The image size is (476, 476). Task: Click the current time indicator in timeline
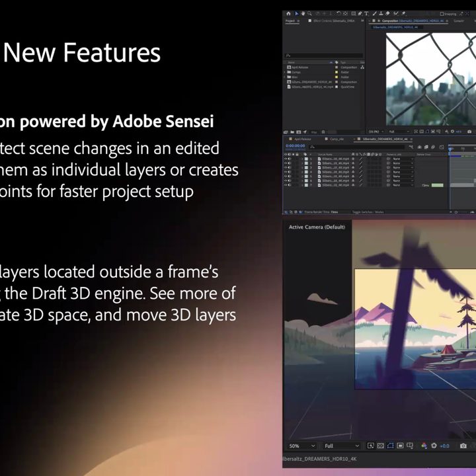pyautogui.click(x=450, y=149)
